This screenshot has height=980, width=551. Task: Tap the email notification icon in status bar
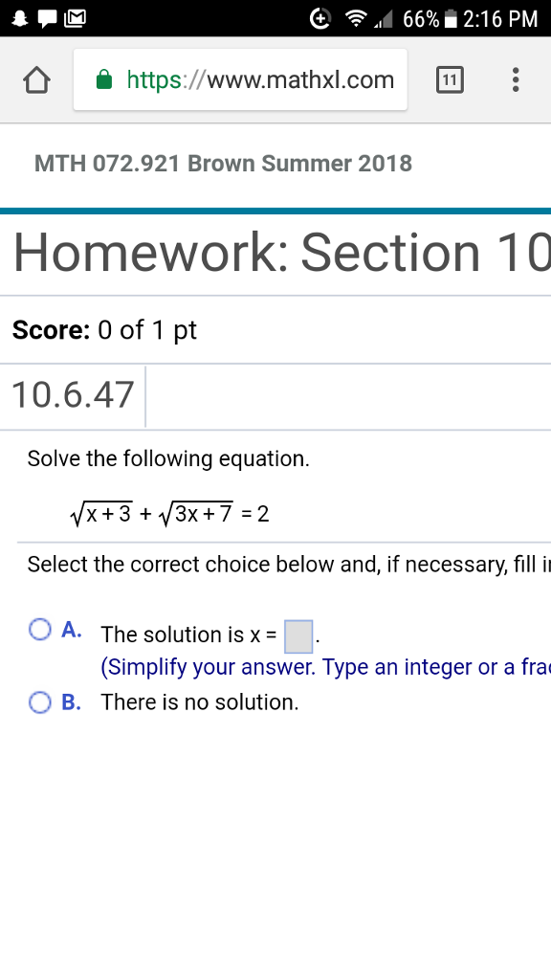tap(76, 16)
